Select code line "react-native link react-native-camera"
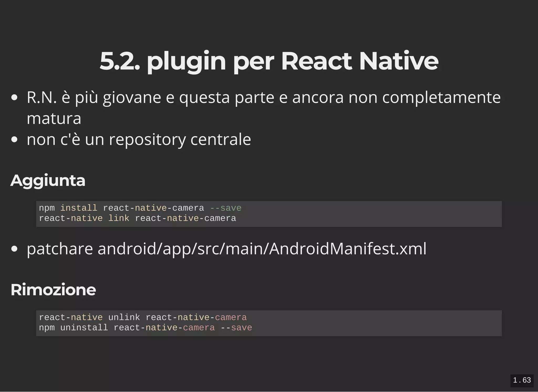 click(x=137, y=218)
